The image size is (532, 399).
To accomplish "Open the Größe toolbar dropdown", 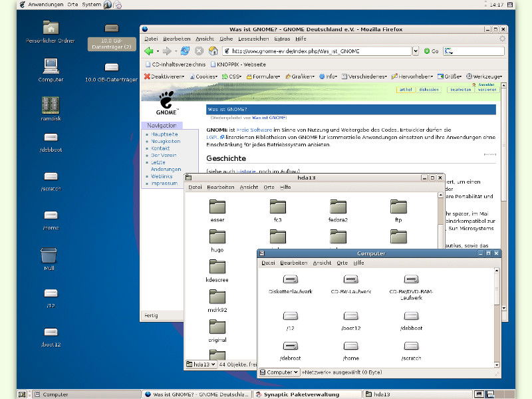I will click(450, 76).
